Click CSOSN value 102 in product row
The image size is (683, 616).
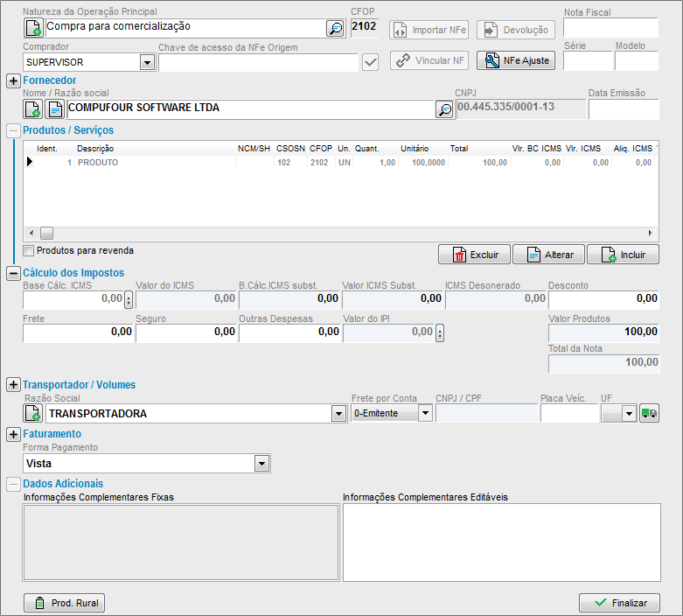(x=283, y=163)
